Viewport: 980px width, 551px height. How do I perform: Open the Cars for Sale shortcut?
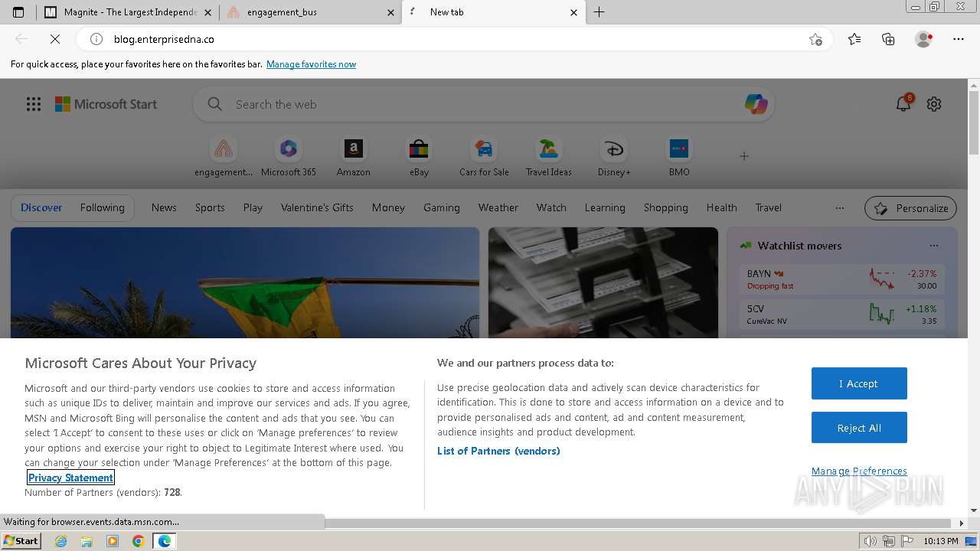(484, 156)
